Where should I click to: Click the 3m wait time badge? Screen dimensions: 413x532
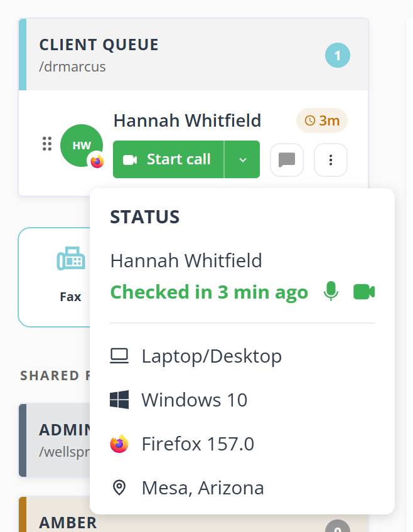(x=322, y=120)
